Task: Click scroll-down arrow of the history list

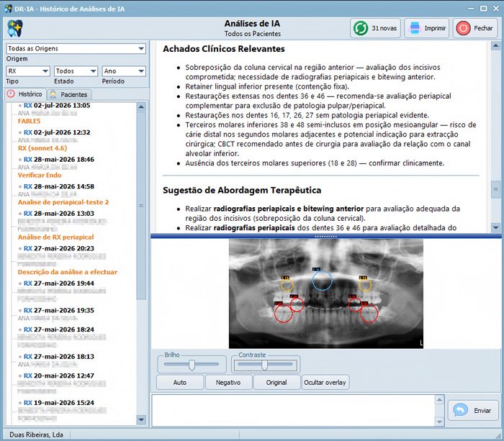Action: tap(141, 419)
